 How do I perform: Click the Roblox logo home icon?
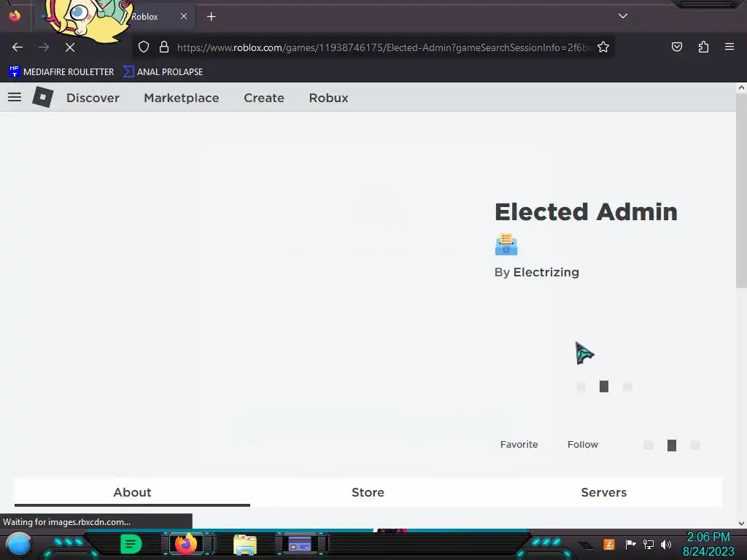[42, 97]
